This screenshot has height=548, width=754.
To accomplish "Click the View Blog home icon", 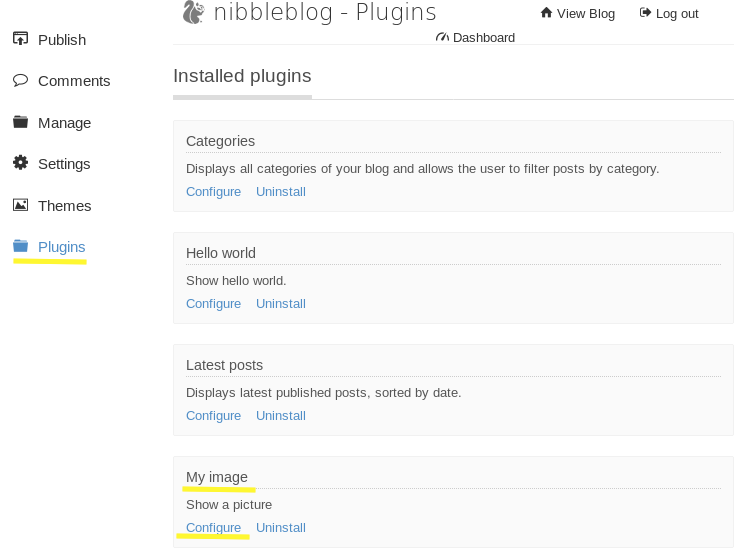I will [x=546, y=13].
